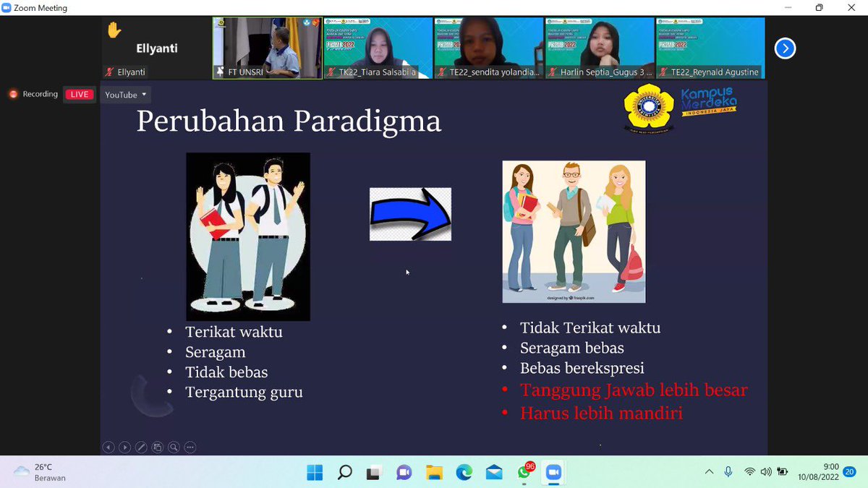868x488 pixels.
Task: Click the blue arrow image on slide
Action: [x=410, y=214]
